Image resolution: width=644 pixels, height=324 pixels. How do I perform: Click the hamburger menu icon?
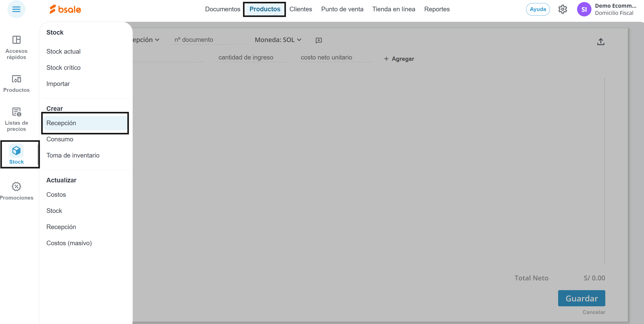(x=16, y=9)
